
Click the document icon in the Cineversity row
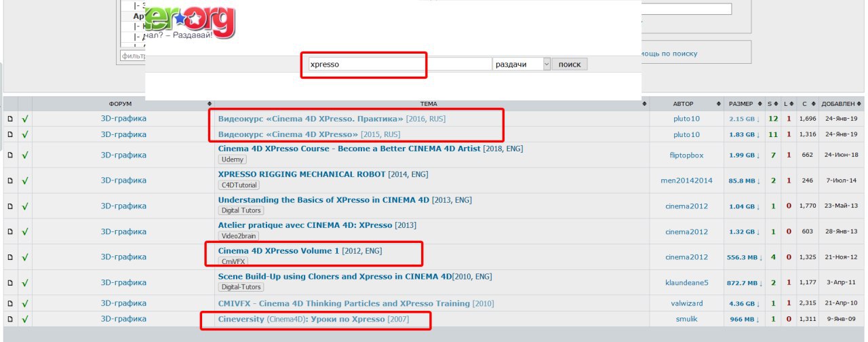click(x=10, y=319)
